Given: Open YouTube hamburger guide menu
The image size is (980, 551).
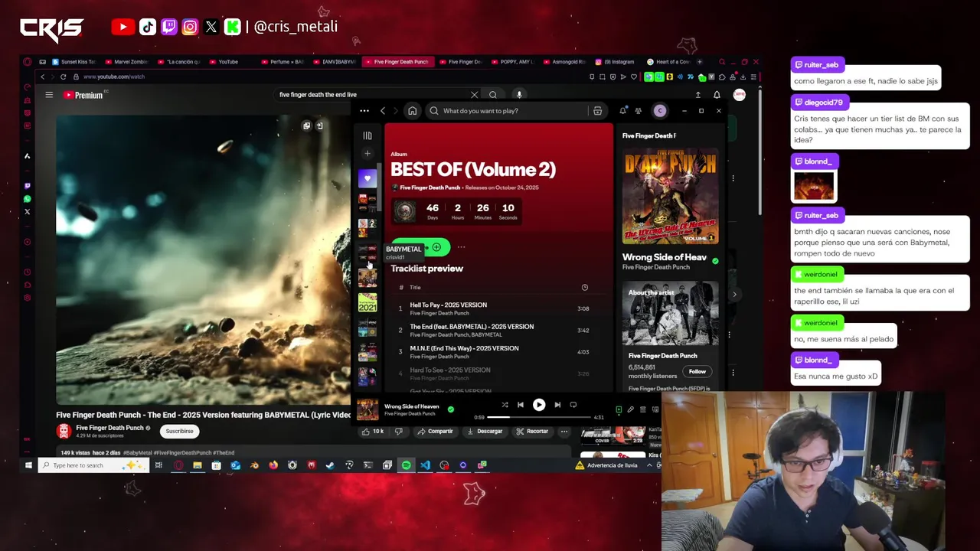Looking at the screenshot, I should [49, 95].
